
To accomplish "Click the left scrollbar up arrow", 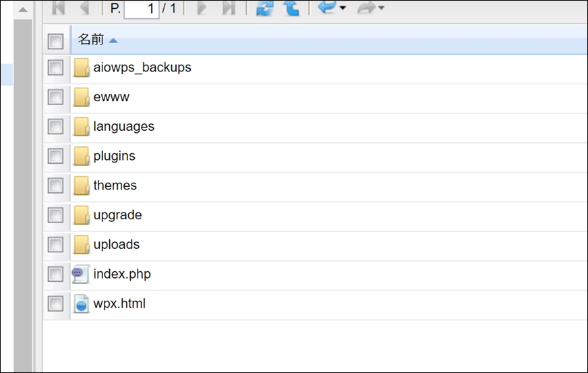I will pos(23,9).
